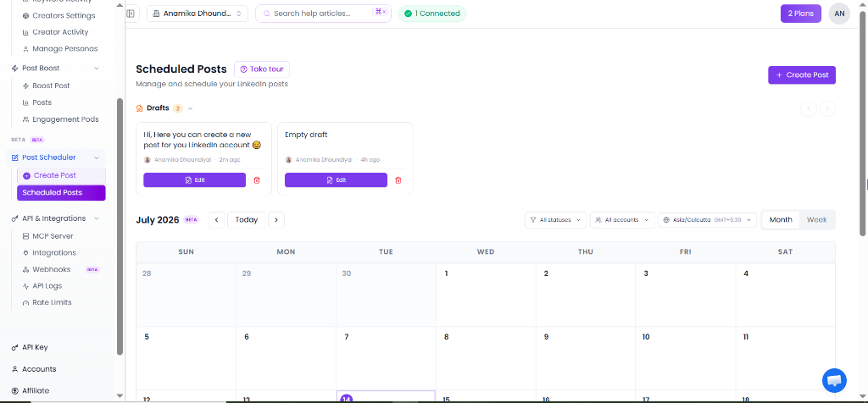Edit the Empty draft
868x403 pixels.
336,180
